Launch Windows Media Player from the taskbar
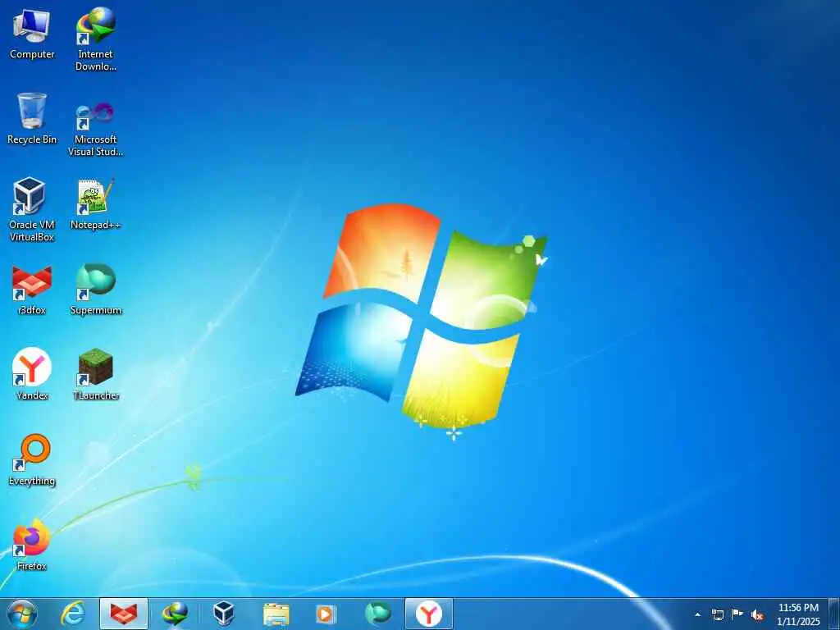This screenshot has height=630, width=840. (326, 614)
